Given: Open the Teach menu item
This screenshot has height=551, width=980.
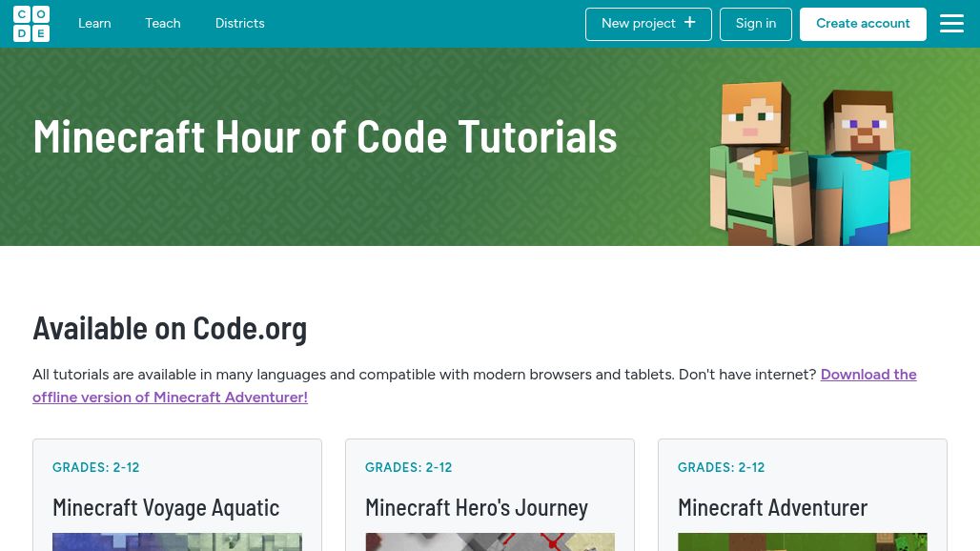Looking at the screenshot, I should (162, 24).
